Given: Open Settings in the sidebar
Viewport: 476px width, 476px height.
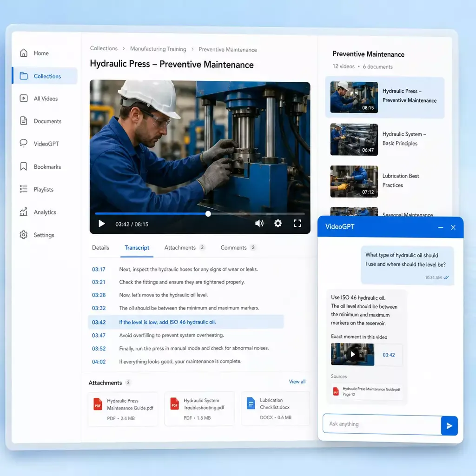Looking at the screenshot, I should pos(44,235).
